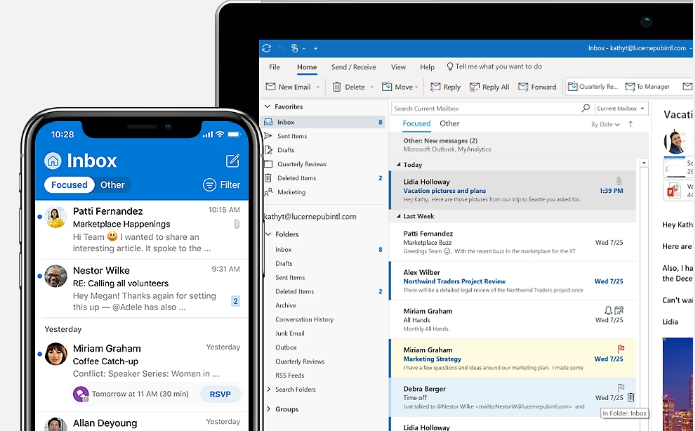
Task: Expand the Search Folders node
Action: (x=268, y=389)
